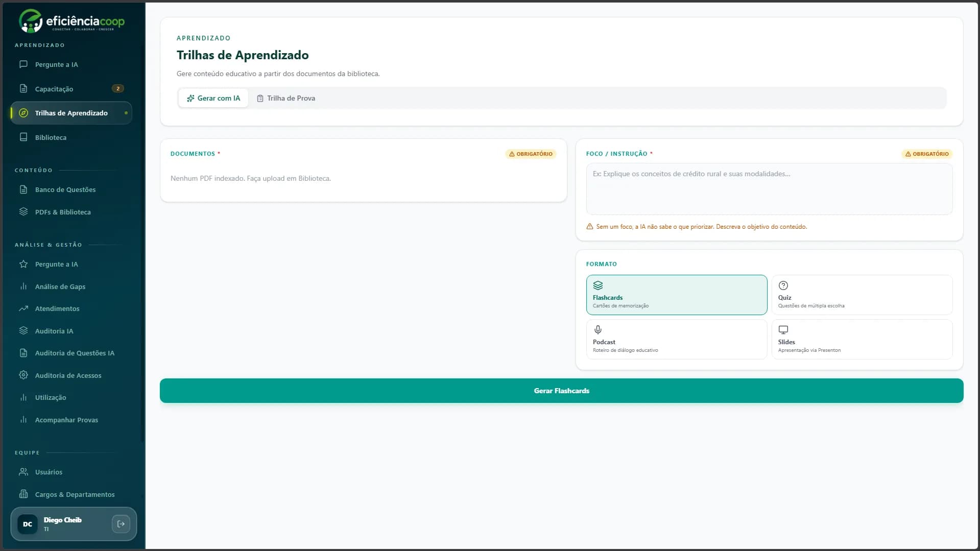Click the logout icon beside Diego Cheib

click(121, 524)
